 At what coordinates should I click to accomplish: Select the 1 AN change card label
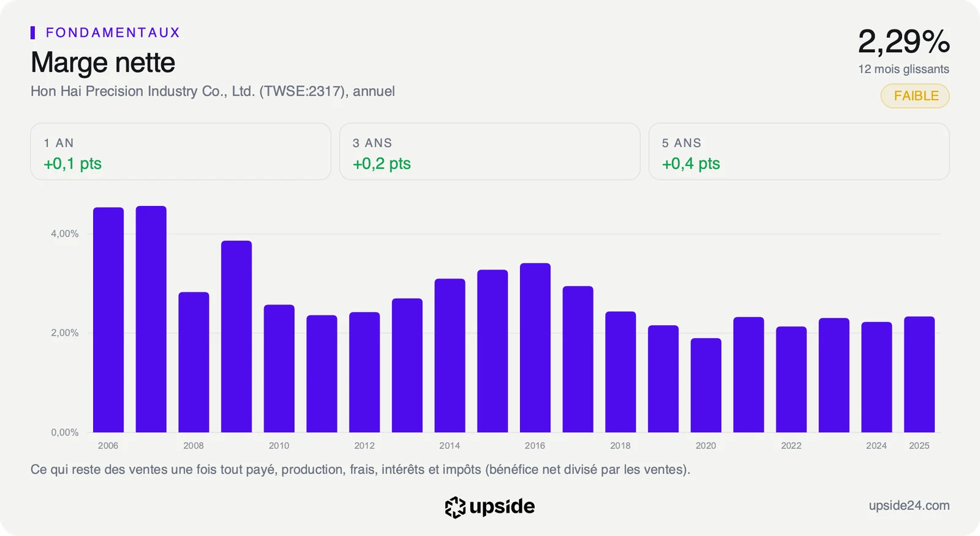59,143
